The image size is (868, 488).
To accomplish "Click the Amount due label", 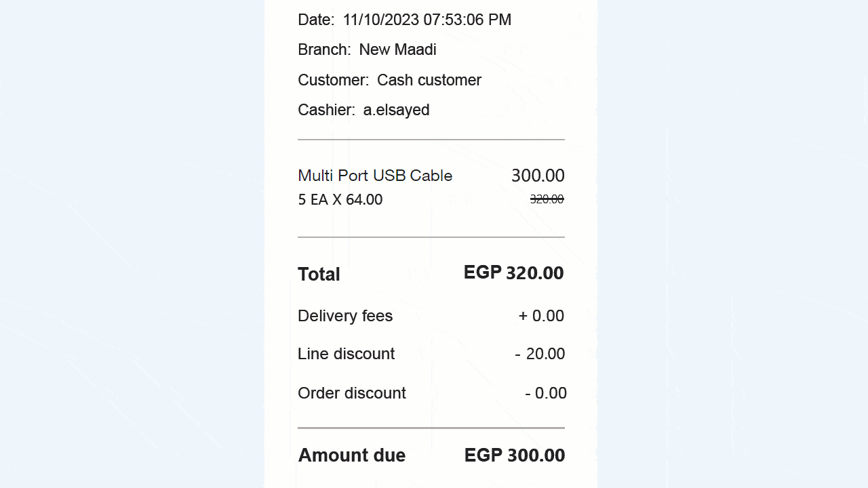I will [x=351, y=455].
